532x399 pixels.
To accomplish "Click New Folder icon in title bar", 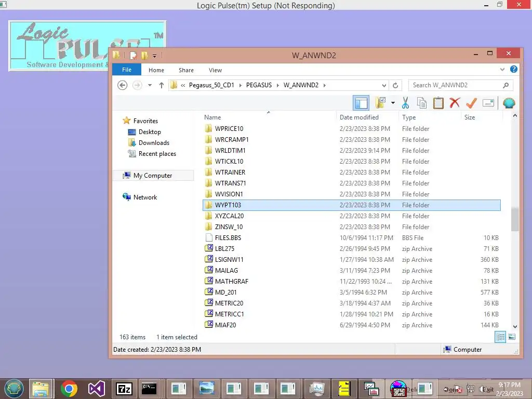I will click(x=144, y=55).
